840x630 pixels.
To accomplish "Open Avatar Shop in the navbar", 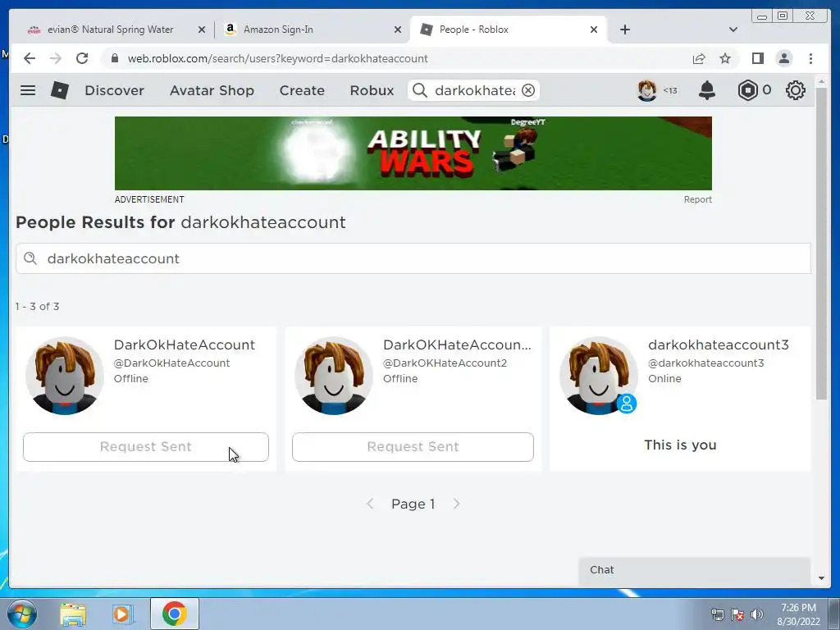I will (x=212, y=90).
